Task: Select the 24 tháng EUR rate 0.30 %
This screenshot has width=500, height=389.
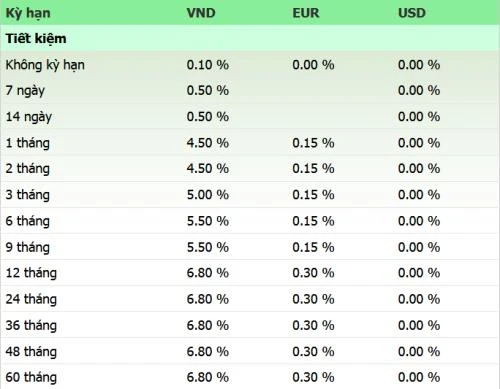Action: 313,299
